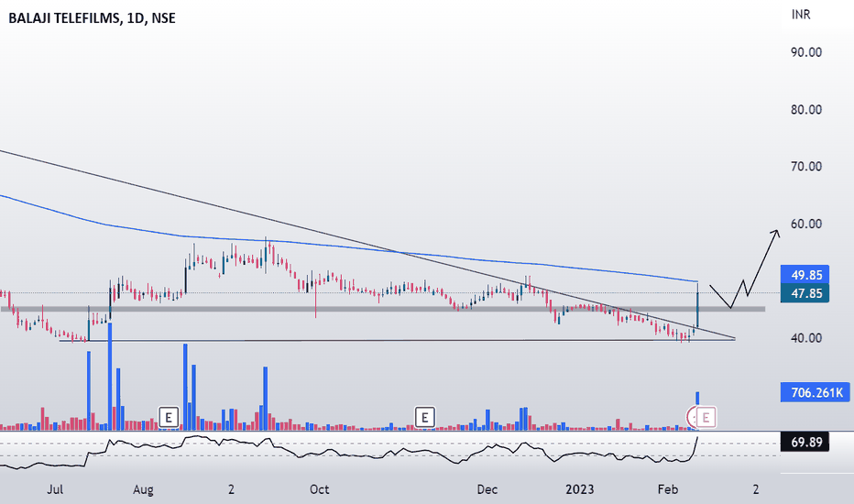Image resolution: width=854 pixels, height=504 pixels.
Task: Click the Feb date axis label
Action: tap(668, 489)
